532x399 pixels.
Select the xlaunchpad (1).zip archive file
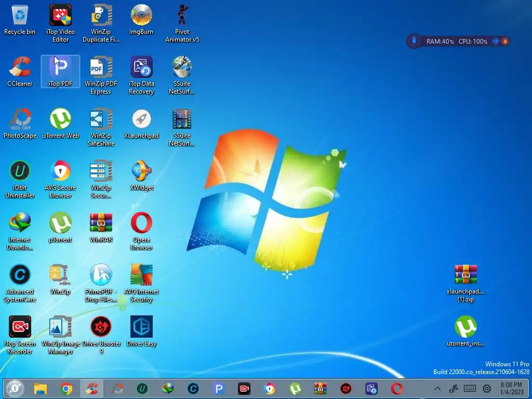click(465, 283)
